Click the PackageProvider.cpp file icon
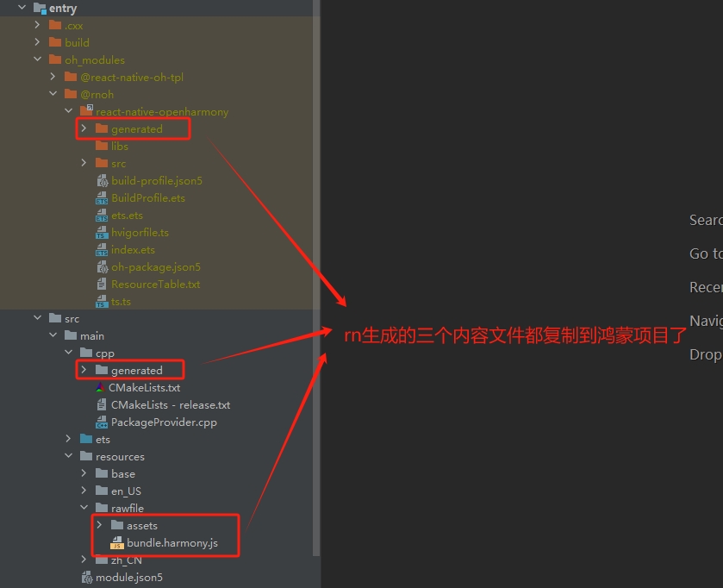This screenshot has width=723, height=588. [x=102, y=422]
